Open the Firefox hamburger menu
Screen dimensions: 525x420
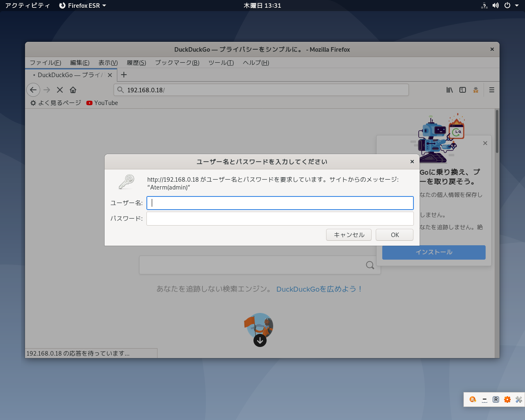pos(492,90)
